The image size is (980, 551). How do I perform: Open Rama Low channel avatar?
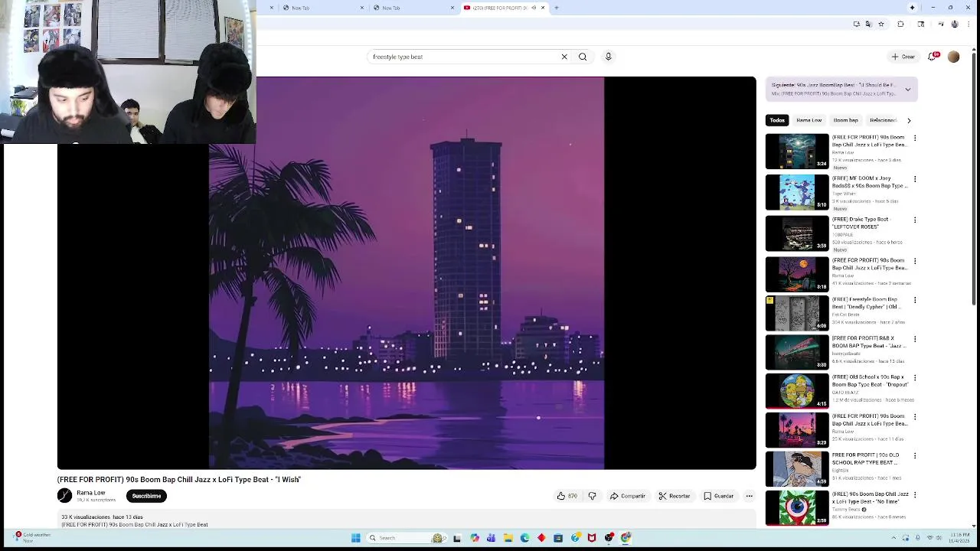click(x=64, y=496)
